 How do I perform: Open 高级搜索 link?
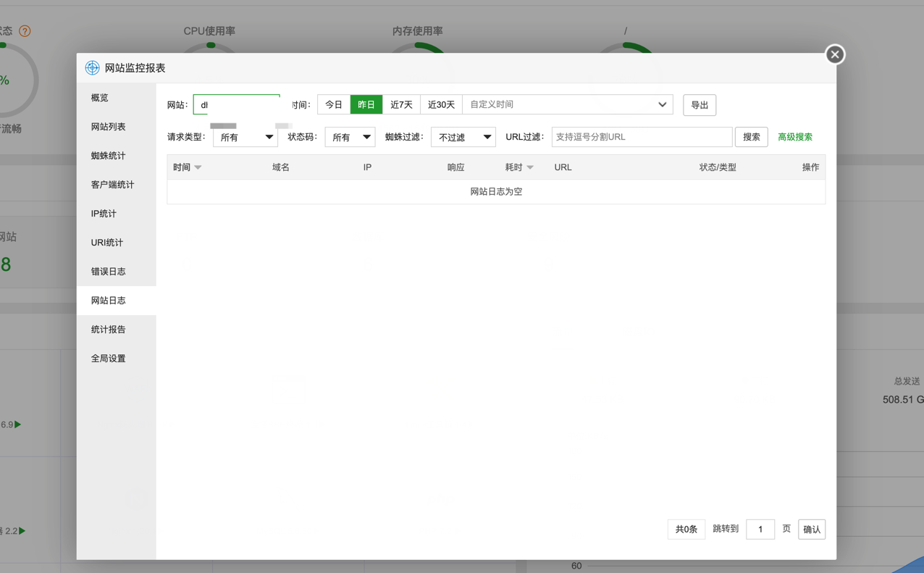[x=795, y=137]
